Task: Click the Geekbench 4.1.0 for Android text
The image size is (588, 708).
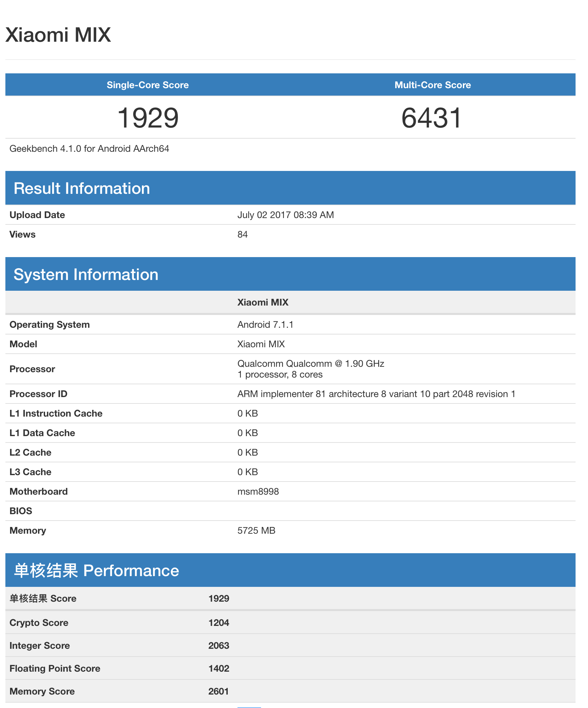Action: (89, 149)
